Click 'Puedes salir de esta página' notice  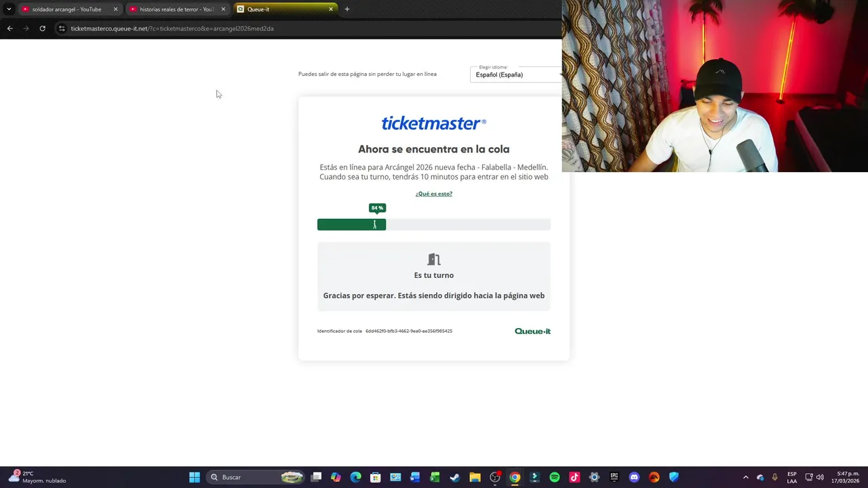368,74
